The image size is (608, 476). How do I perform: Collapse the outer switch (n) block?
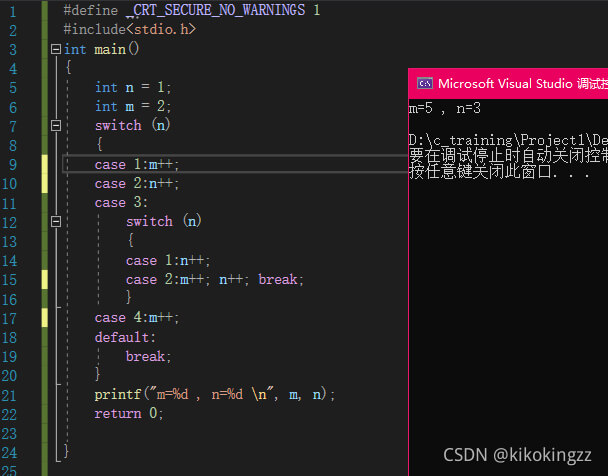click(x=55, y=126)
